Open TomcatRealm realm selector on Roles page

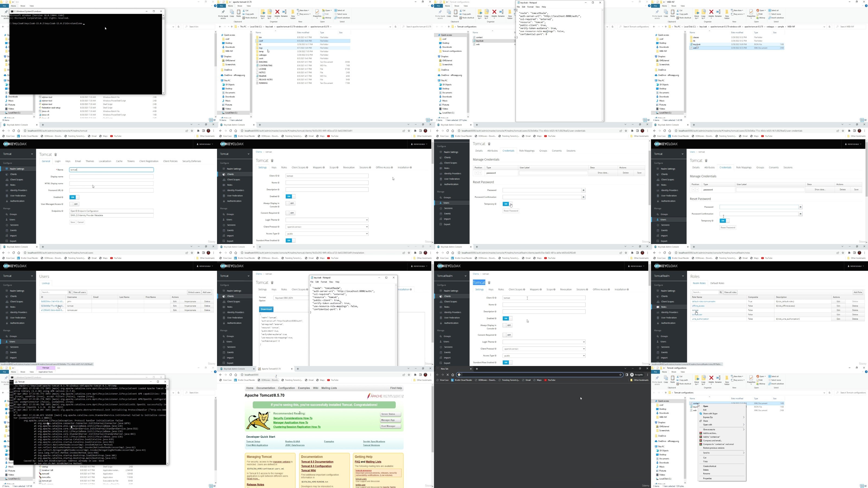click(x=669, y=276)
